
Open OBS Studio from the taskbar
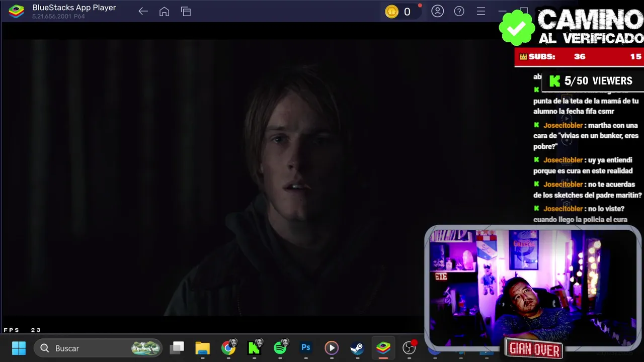click(410, 347)
